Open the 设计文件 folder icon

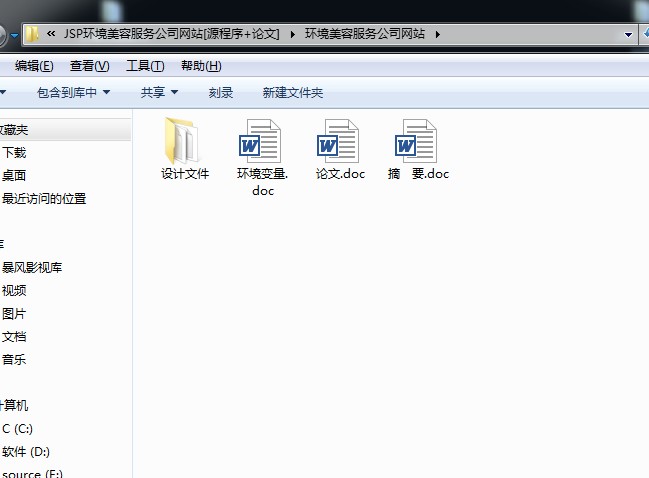click(183, 141)
